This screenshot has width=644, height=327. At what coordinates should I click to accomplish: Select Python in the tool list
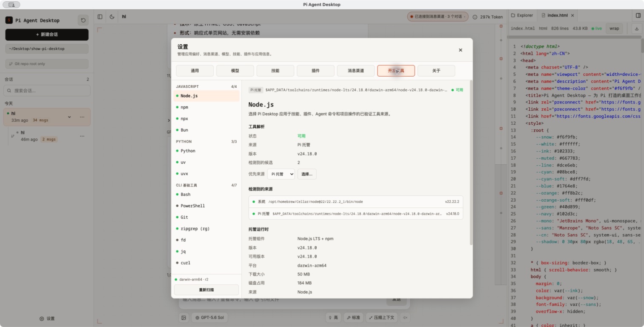click(206, 151)
